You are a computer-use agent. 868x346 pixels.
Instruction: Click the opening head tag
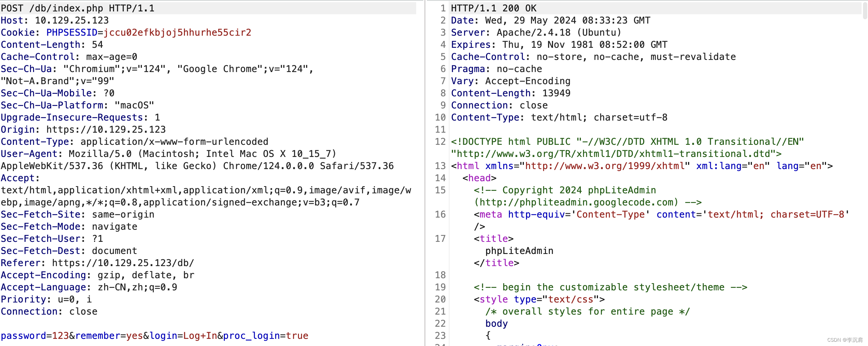(480, 178)
